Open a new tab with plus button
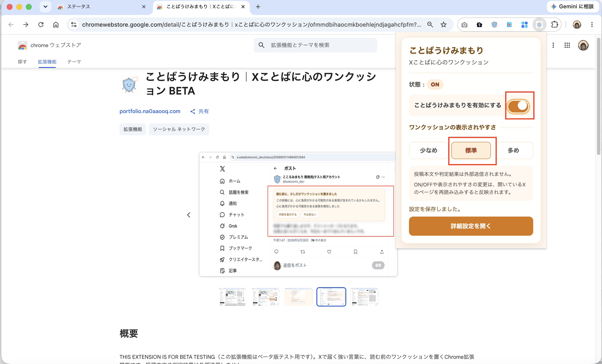Viewport: 602px width, 364px height. pos(258,7)
